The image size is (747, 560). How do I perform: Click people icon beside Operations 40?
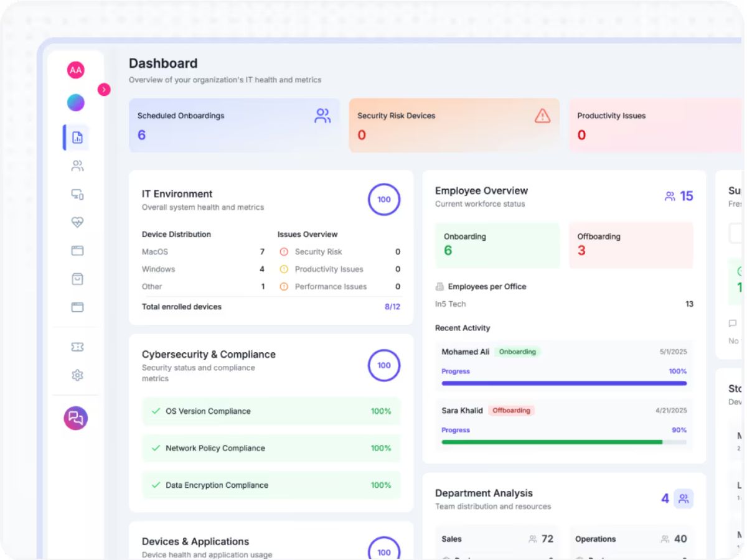[x=665, y=539]
